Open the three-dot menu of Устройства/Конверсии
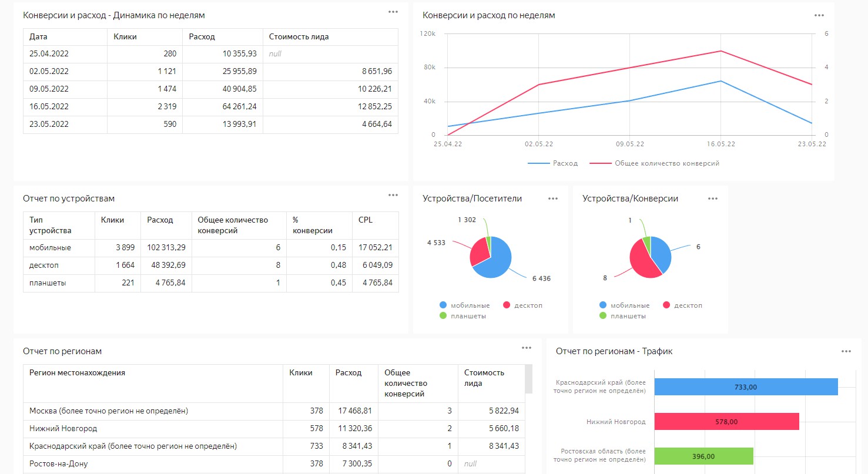This screenshot has height=474, width=868. coord(713,199)
